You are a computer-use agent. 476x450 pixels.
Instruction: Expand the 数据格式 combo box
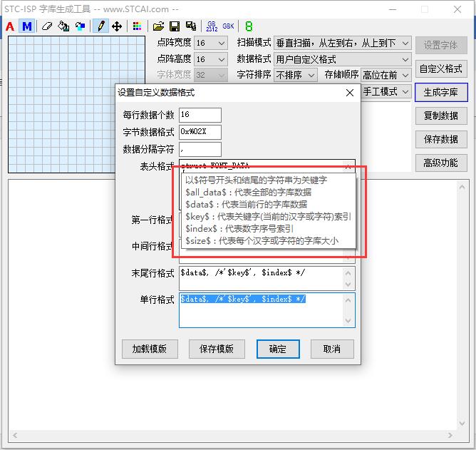(343, 59)
